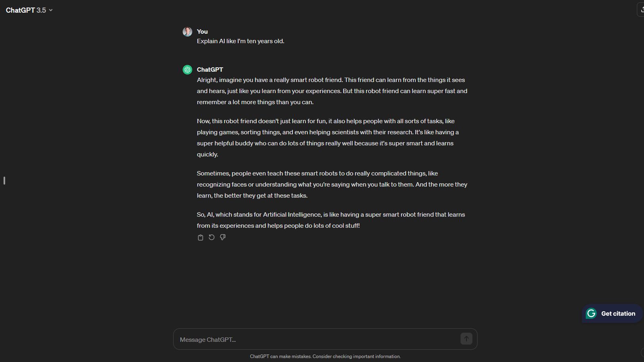
Task: Click the share chat icon
Action: (x=641, y=10)
